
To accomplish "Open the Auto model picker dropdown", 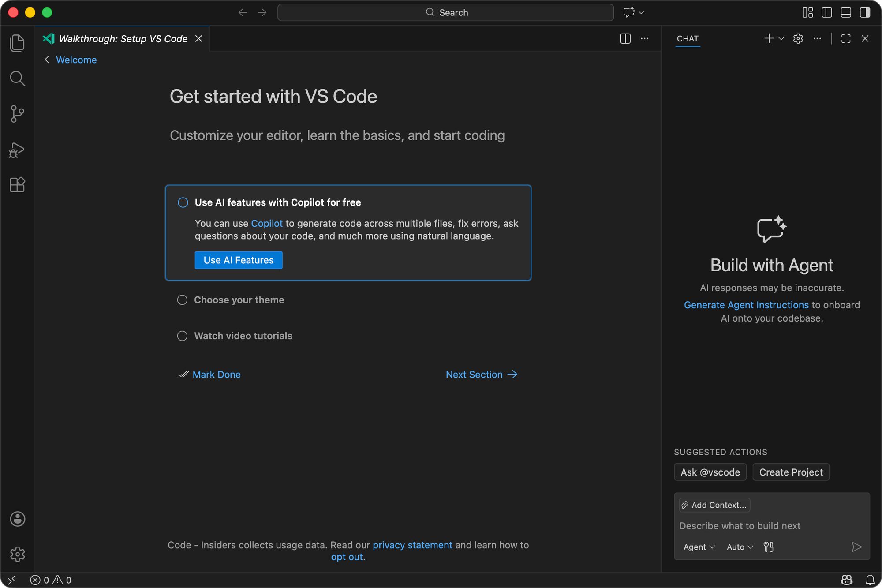I will point(740,547).
